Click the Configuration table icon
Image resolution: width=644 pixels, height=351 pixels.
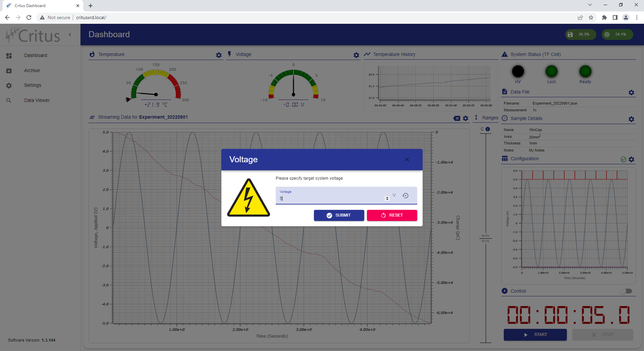[504, 159]
